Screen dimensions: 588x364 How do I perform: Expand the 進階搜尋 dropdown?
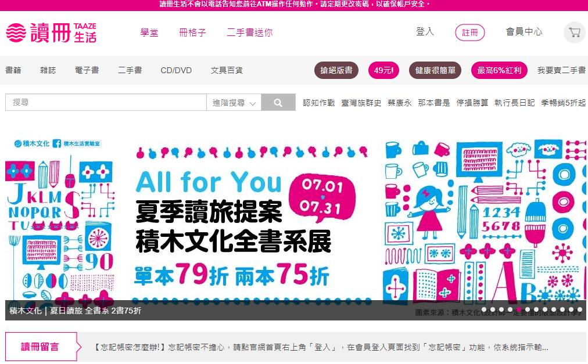234,102
